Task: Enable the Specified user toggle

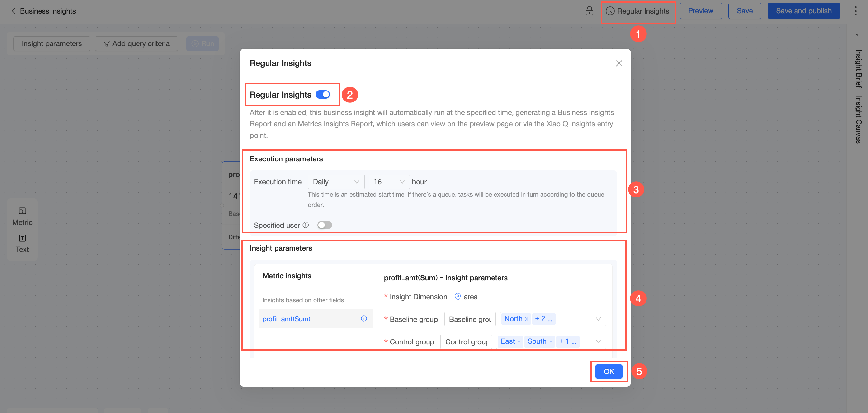Action: pyautogui.click(x=325, y=225)
